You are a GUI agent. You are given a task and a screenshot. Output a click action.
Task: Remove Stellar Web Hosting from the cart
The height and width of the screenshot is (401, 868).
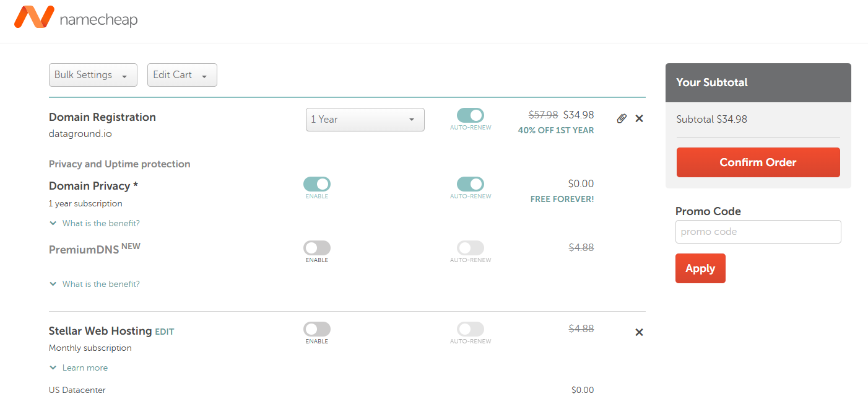(639, 332)
